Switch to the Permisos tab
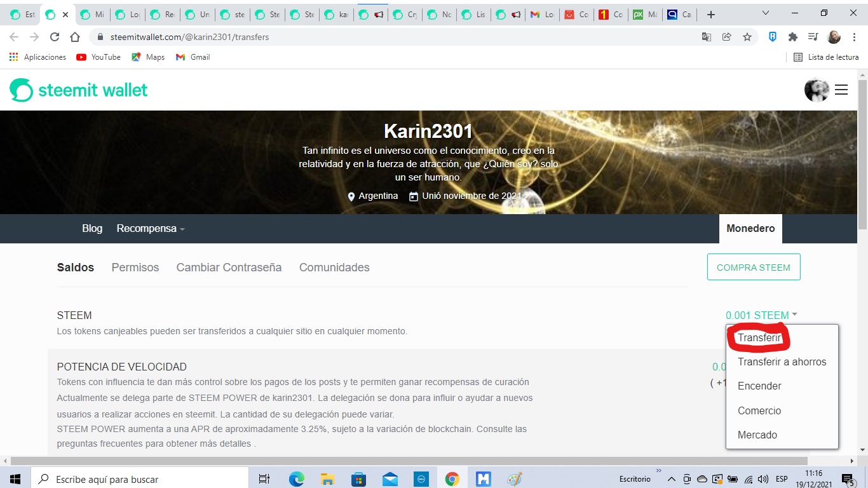Screen dimensions: 868x488 [135, 268]
